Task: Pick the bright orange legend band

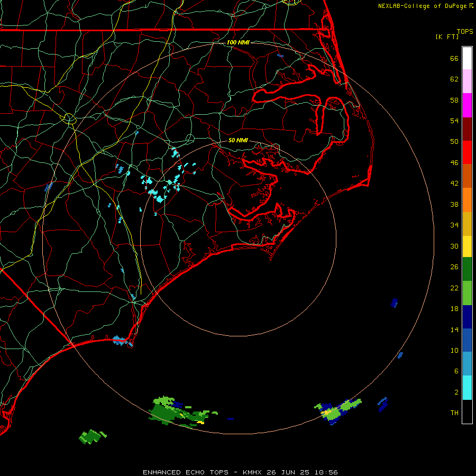Action: 467,200
